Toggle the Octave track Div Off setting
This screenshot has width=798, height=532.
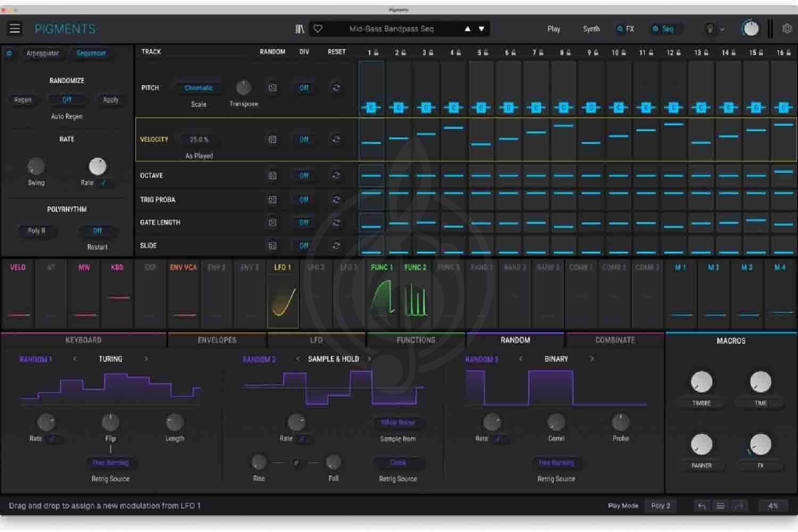tap(304, 176)
